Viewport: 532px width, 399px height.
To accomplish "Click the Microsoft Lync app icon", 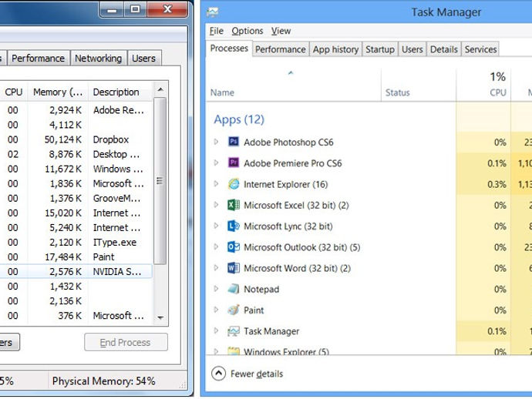I will 234,226.
